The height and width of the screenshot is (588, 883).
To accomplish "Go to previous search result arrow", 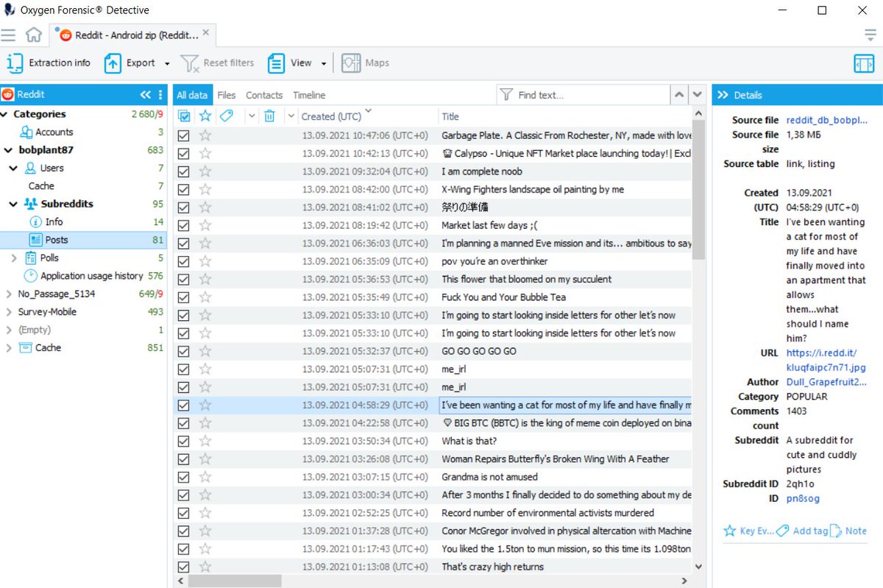I will (680, 95).
